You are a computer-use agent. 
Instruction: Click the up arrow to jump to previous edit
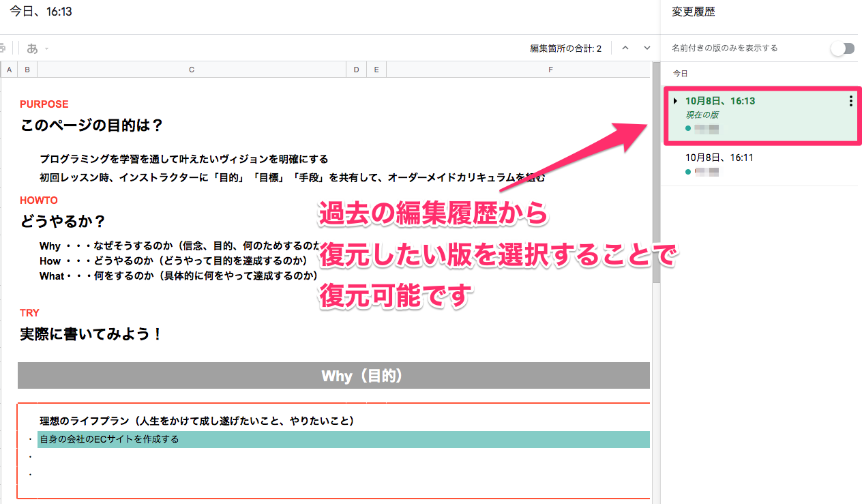pyautogui.click(x=625, y=48)
